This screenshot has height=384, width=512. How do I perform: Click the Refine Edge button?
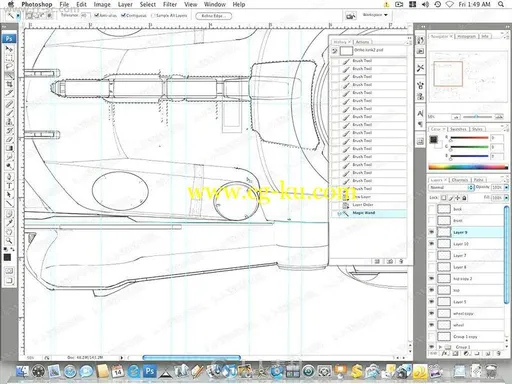(213, 16)
